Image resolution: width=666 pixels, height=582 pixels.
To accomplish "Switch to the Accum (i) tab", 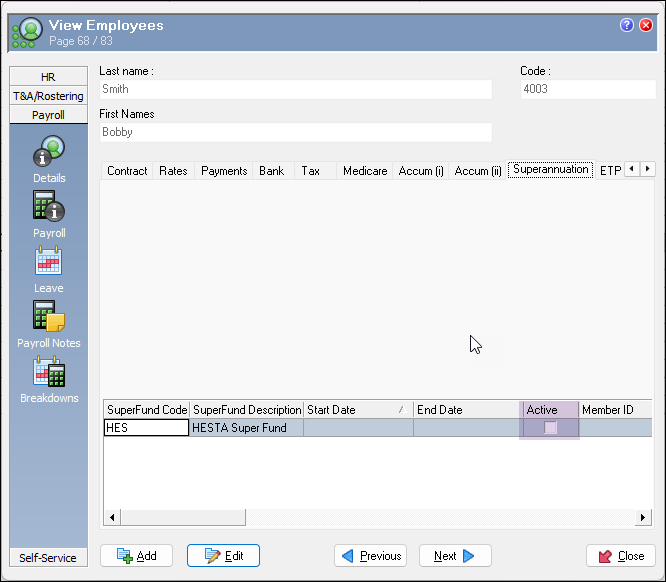I will pos(421,171).
